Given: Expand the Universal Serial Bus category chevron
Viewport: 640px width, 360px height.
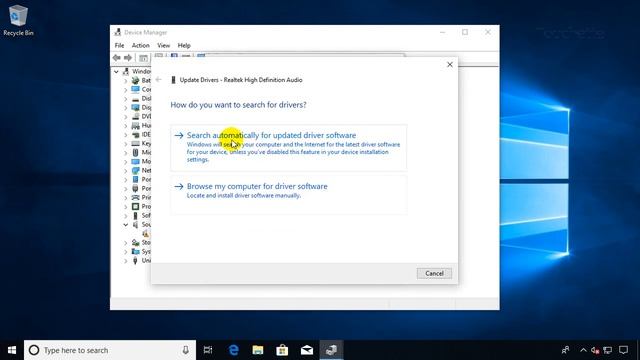Looking at the screenshot, I should 126,260.
